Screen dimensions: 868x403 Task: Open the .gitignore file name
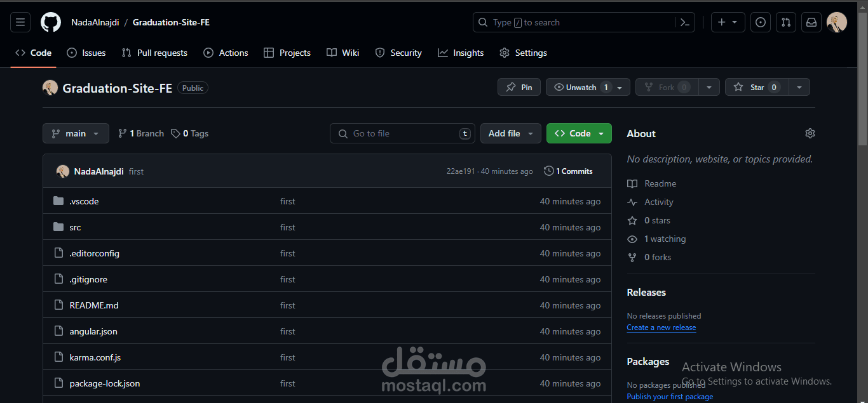(x=88, y=279)
